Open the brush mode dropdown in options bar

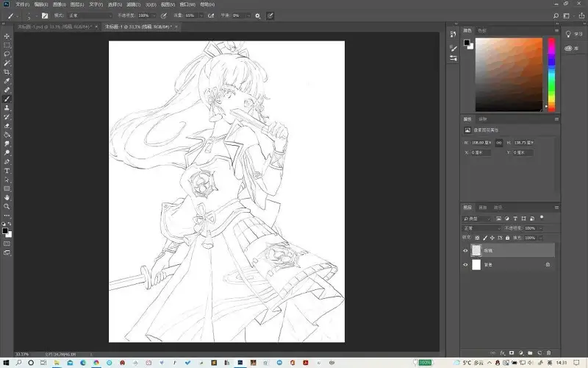pyautogui.click(x=90, y=15)
